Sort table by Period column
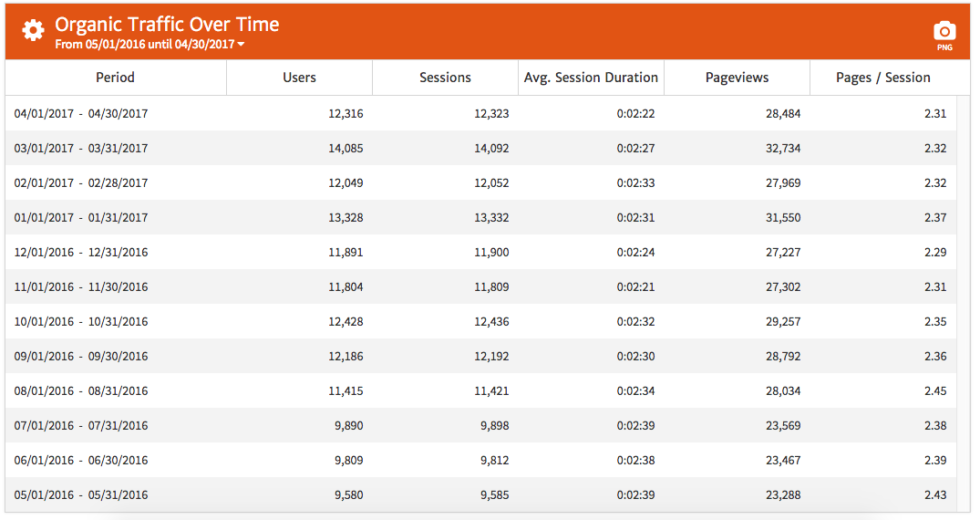This screenshot has height=520, width=980. coord(115,78)
